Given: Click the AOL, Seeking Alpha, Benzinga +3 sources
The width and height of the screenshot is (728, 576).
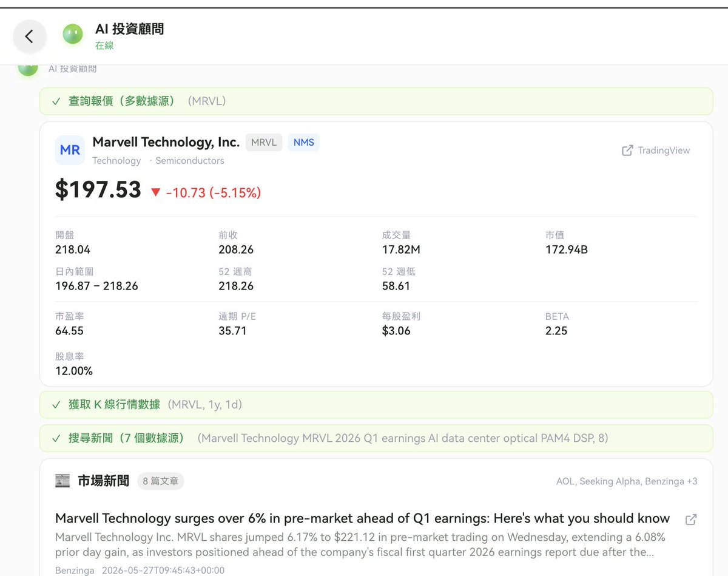Looking at the screenshot, I should [627, 481].
